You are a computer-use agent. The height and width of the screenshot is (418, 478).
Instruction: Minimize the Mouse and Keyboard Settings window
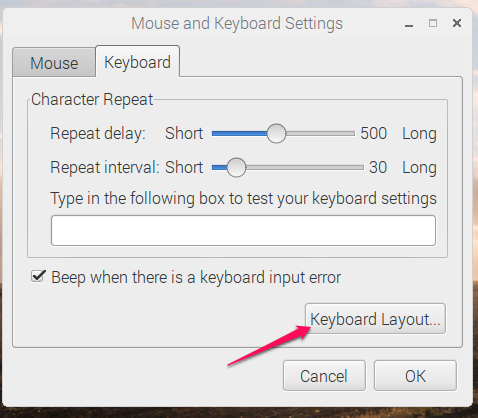point(409,24)
